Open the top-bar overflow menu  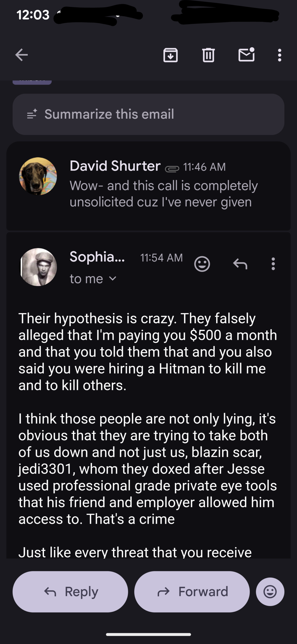(x=279, y=55)
